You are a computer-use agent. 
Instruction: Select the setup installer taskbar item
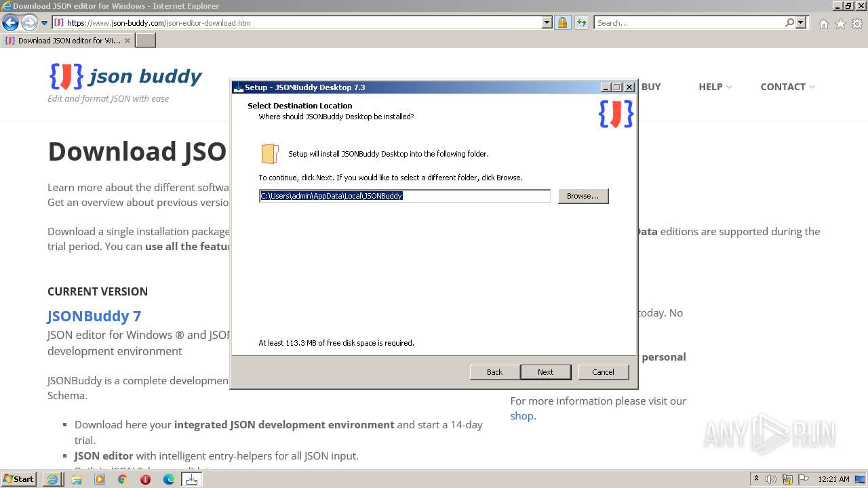click(192, 479)
